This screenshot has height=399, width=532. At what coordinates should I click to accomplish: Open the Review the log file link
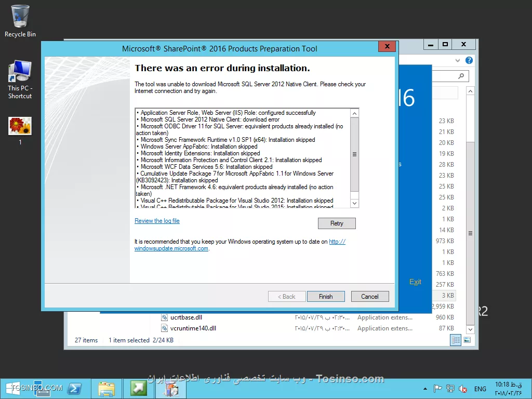(x=157, y=221)
